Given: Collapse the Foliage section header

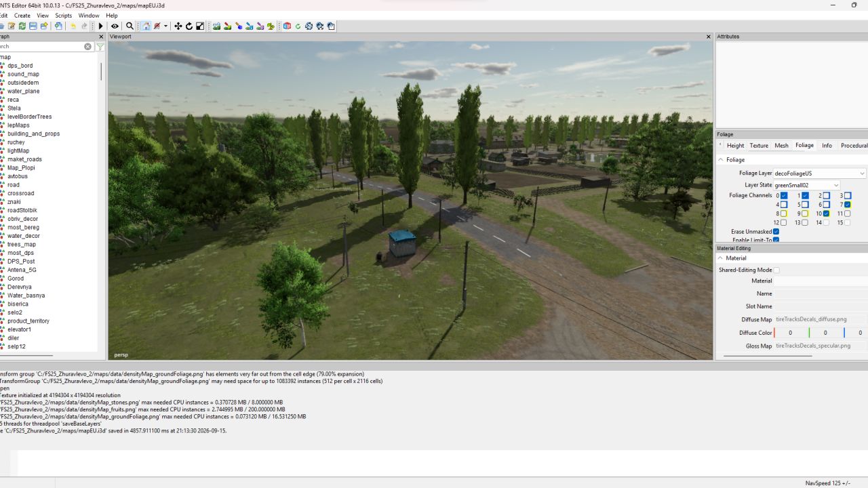Looking at the screenshot, I should point(792,160).
